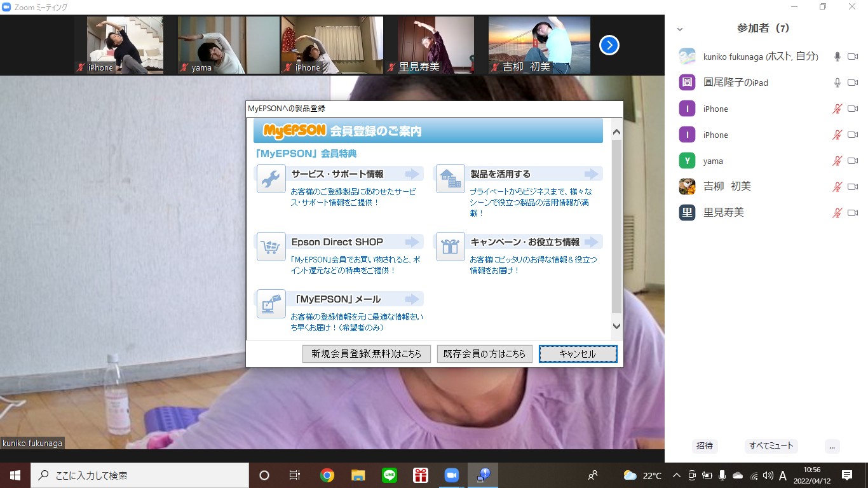Click the MyEPSON mail computer icon
The height and width of the screenshot is (488, 868).
271,304
